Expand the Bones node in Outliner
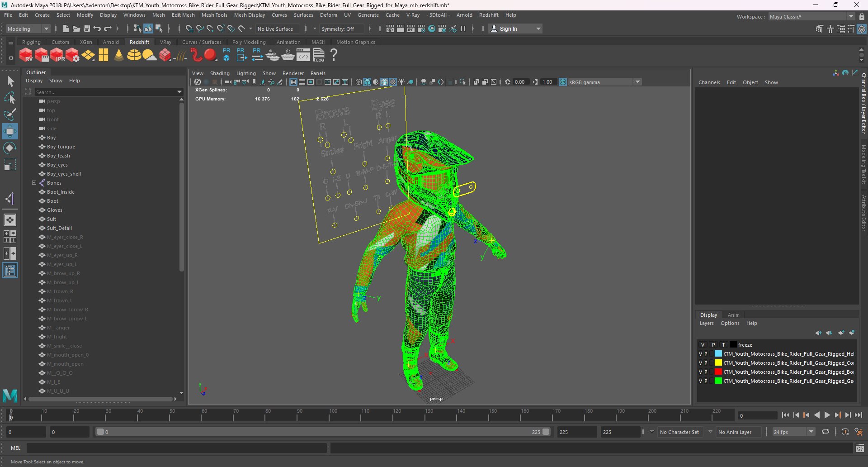The image size is (868, 467). (x=34, y=183)
